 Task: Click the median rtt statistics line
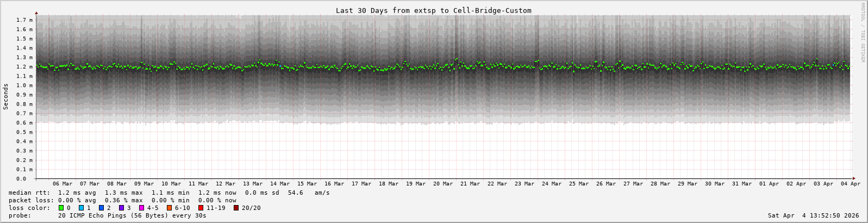(x=168, y=193)
